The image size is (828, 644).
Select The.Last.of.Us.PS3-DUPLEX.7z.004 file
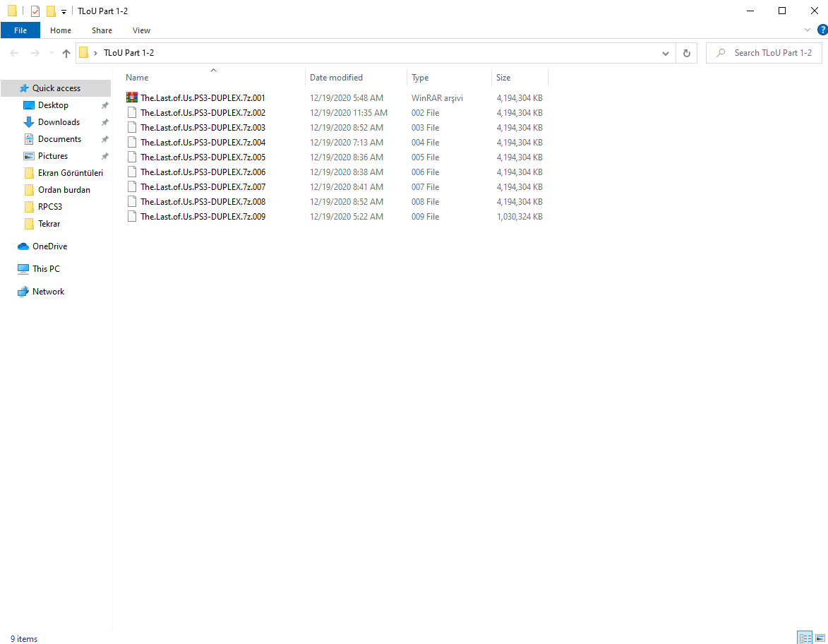tap(203, 142)
